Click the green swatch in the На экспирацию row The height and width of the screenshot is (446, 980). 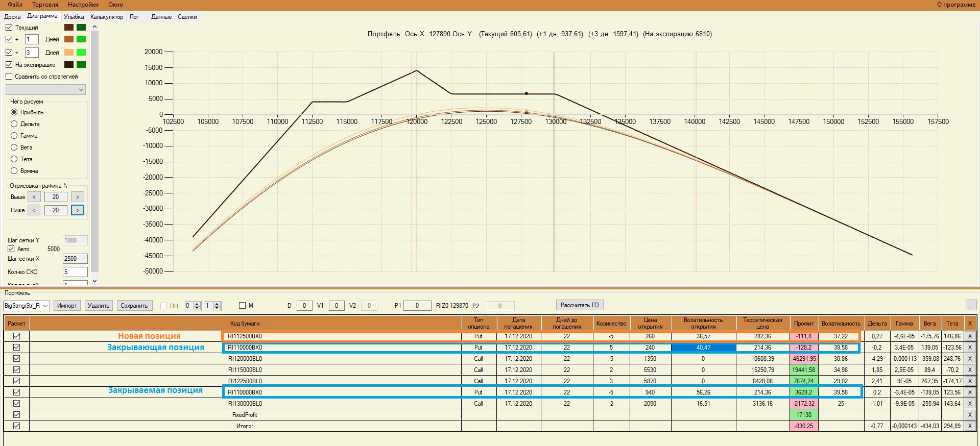pyautogui.click(x=81, y=65)
